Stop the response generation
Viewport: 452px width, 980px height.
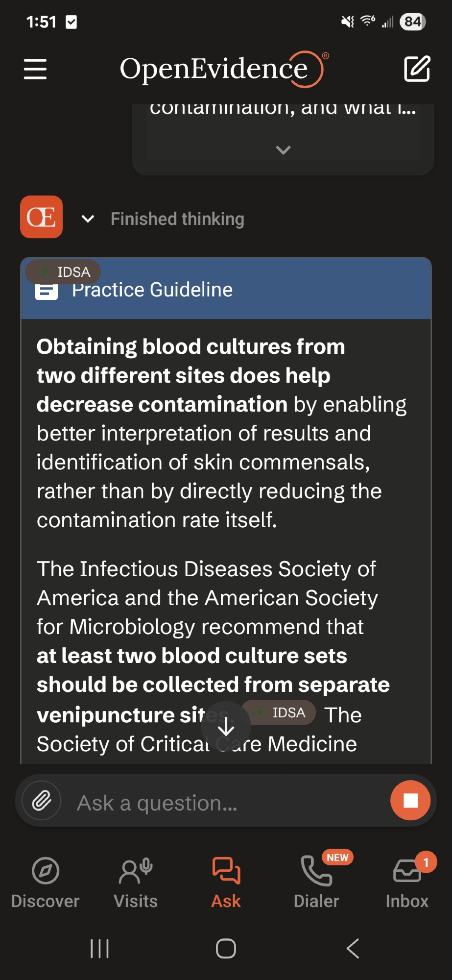click(410, 801)
